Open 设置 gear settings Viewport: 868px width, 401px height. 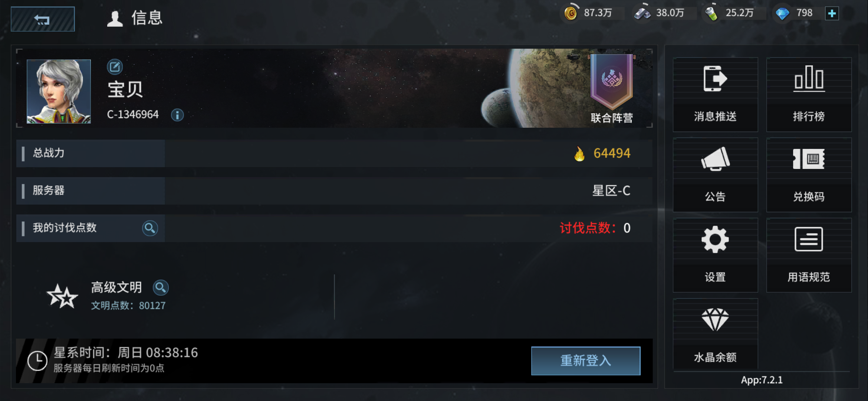715,255
